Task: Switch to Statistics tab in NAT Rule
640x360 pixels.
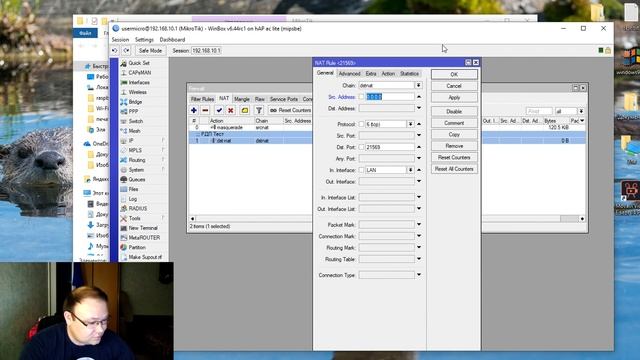Action: click(409, 73)
